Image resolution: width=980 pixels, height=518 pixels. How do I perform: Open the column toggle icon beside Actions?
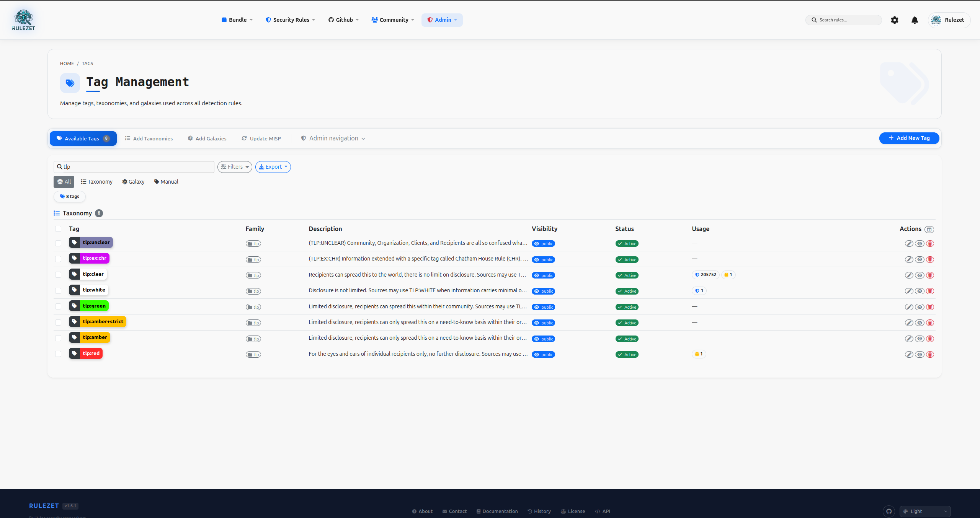(x=929, y=230)
